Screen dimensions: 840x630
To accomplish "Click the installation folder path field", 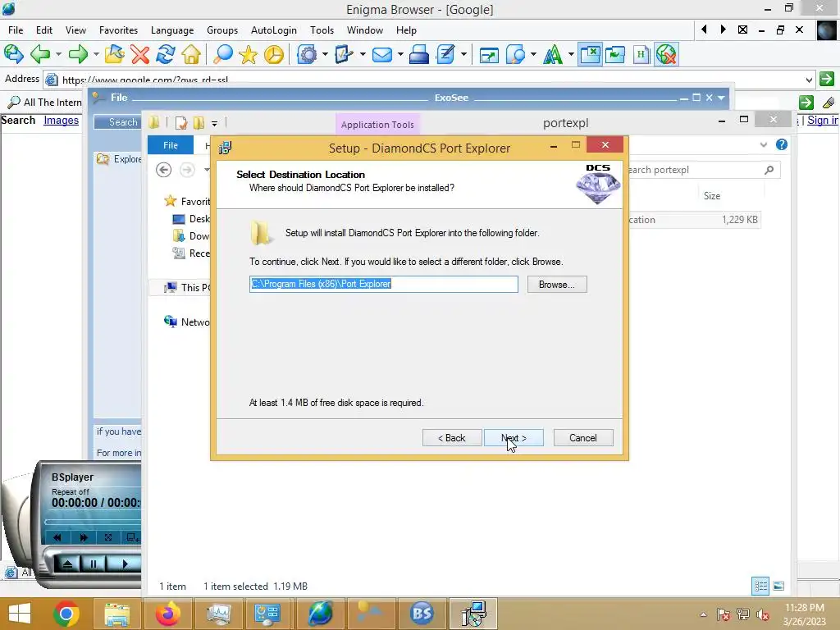I will 384,284.
